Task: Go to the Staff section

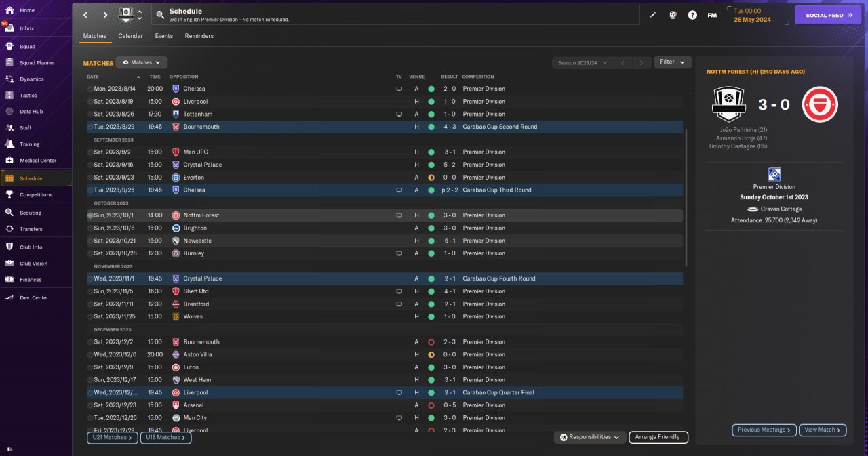Action: click(x=26, y=128)
